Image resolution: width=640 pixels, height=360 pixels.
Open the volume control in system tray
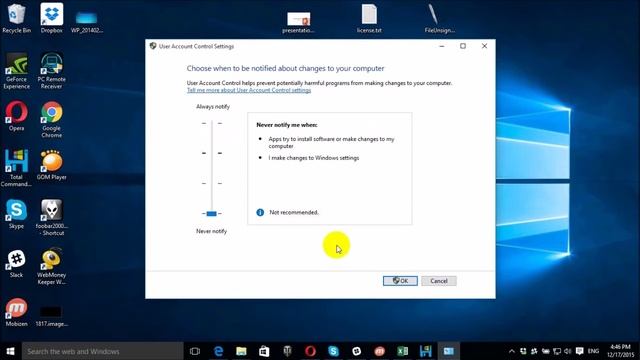tap(568, 351)
